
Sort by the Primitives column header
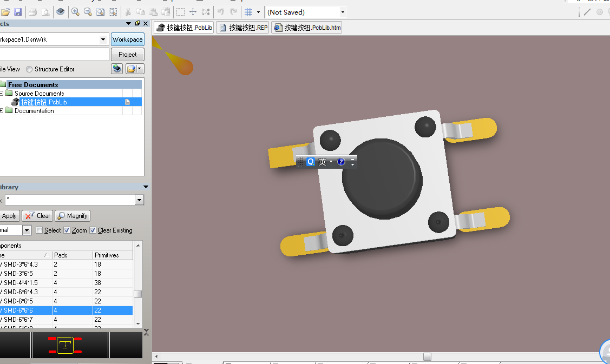pos(113,255)
